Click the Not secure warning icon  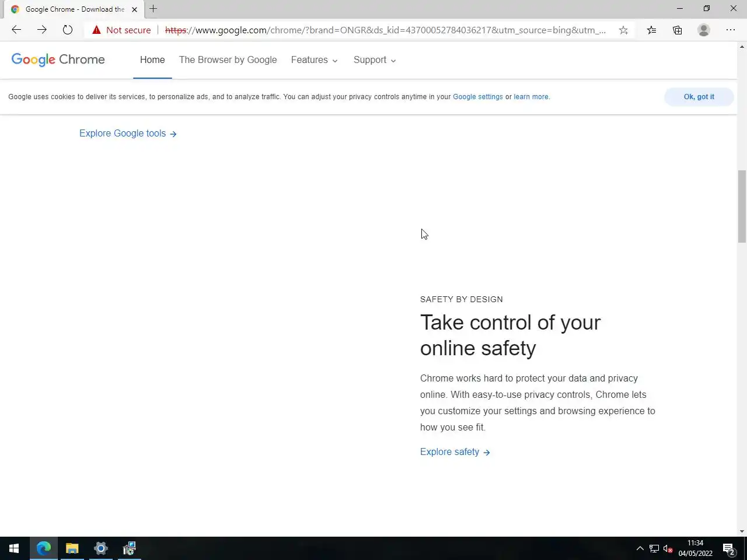96,30
